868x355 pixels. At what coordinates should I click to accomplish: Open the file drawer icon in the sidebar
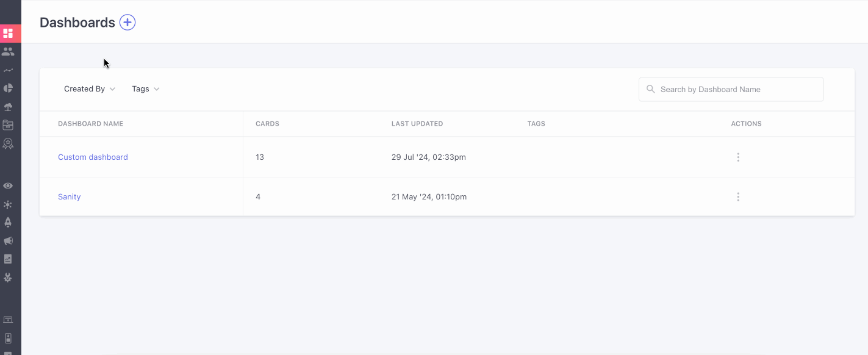click(8, 125)
